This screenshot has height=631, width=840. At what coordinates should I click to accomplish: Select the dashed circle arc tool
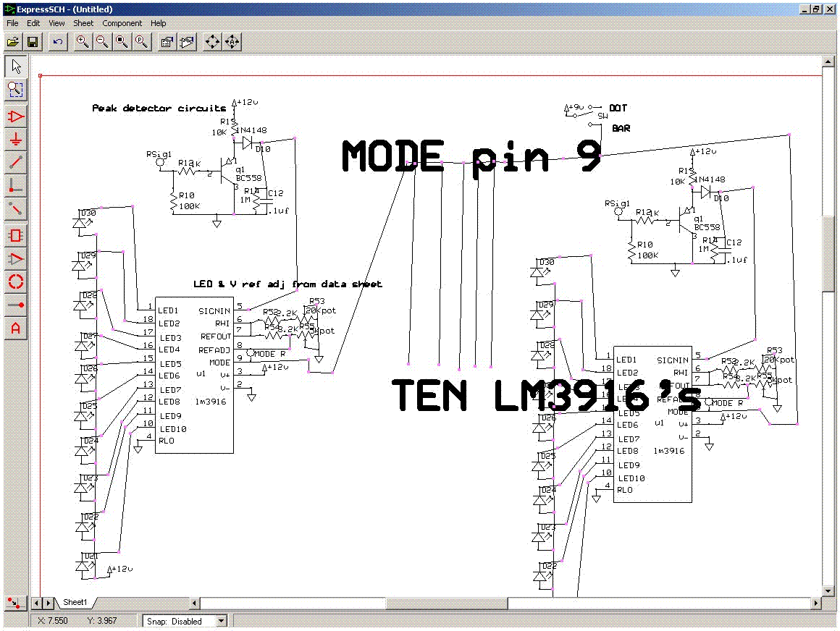tap(15, 281)
